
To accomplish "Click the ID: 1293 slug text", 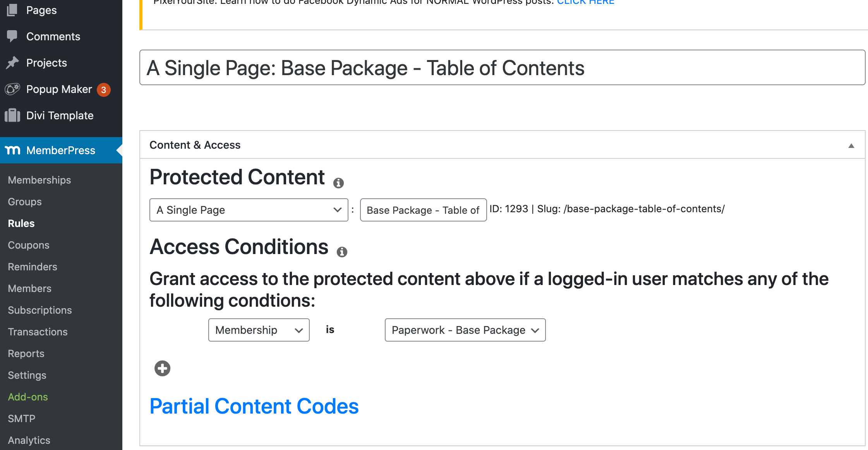I will [607, 209].
